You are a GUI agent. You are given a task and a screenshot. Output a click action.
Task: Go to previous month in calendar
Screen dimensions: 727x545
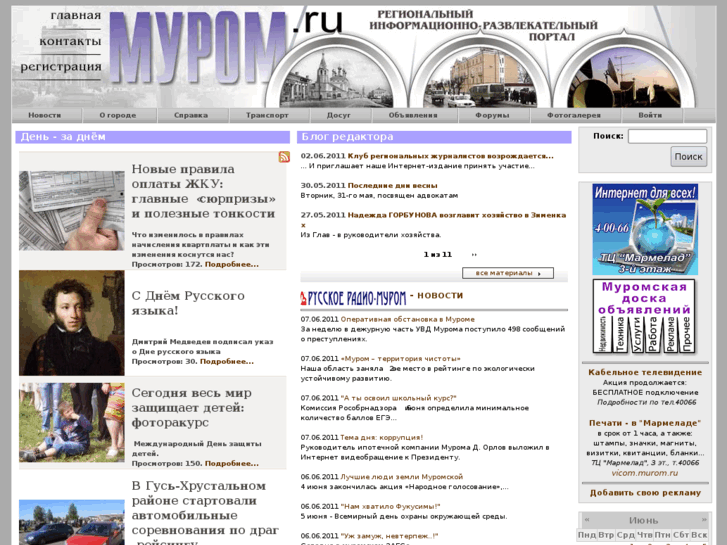click(587, 519)
